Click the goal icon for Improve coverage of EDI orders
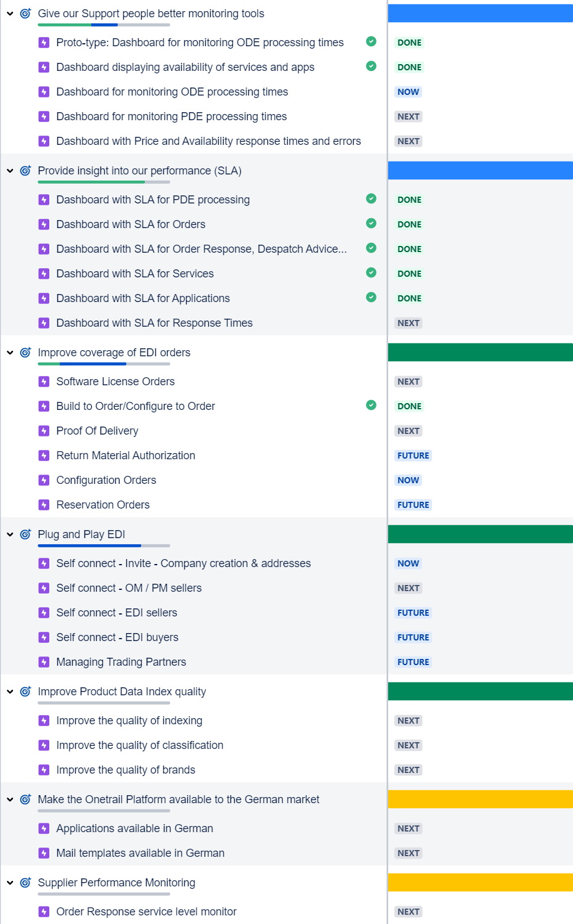This screenshot has height=924, width=573. [x=25, y=353]
